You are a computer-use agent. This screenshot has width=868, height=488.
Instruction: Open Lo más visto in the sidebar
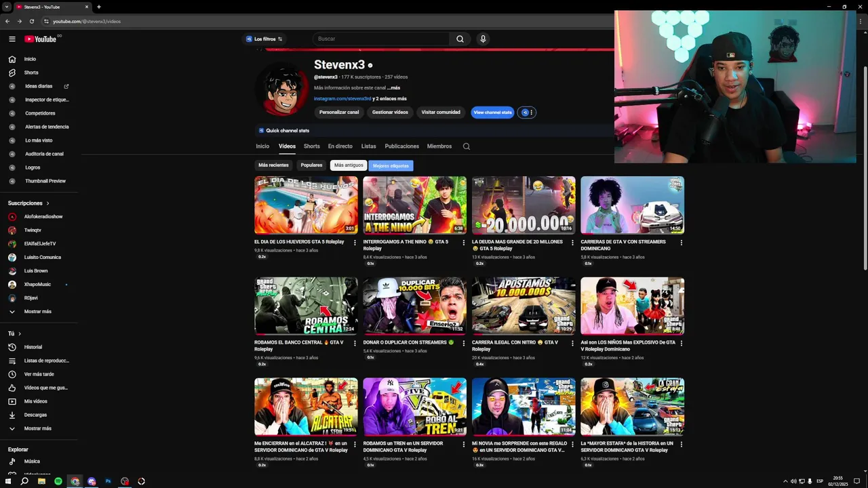click(x=39, y=140)
